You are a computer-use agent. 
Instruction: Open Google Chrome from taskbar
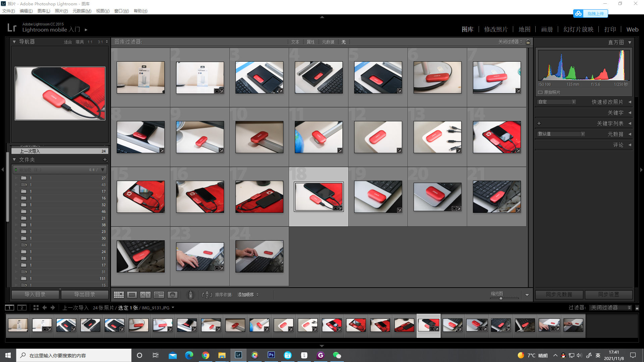coord(206,355)
